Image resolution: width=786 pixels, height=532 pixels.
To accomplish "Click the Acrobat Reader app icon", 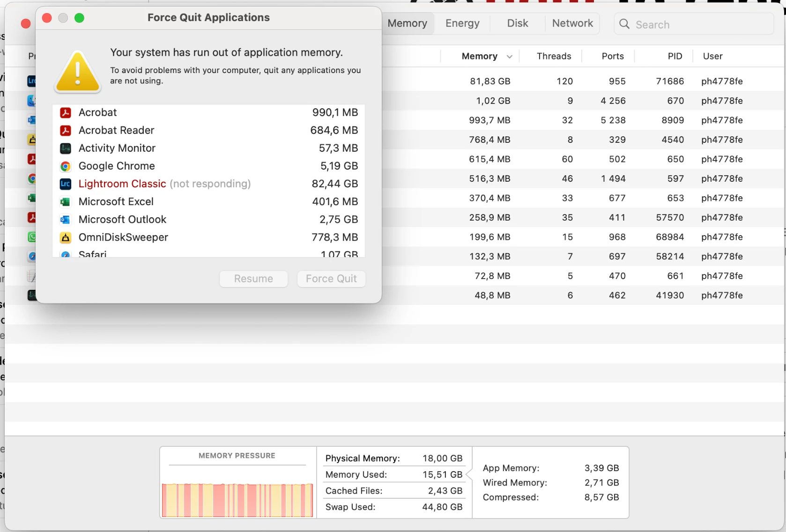I will coord(66,130).
